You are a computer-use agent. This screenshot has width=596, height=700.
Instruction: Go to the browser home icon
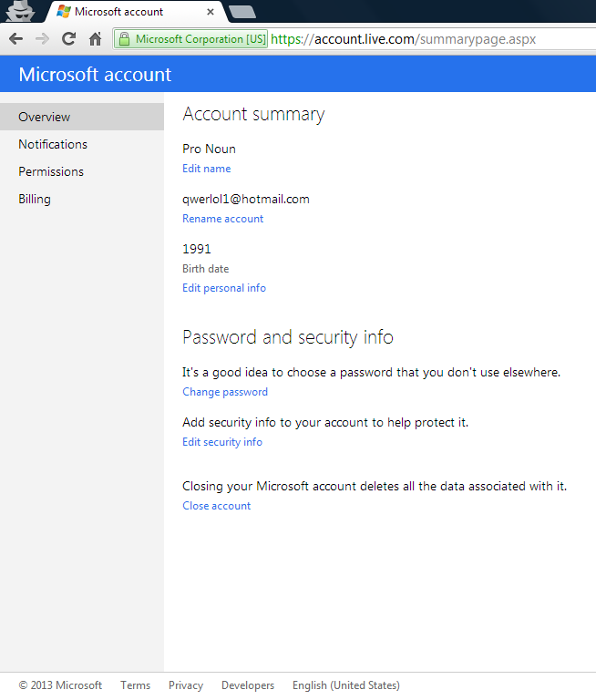[95, 39]
